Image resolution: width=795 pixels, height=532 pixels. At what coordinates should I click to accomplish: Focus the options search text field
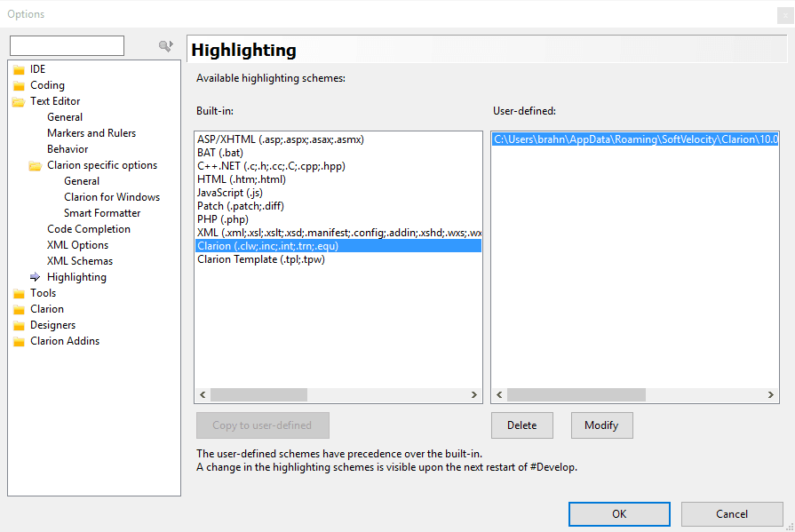pyautogui.click(x=67, y=45)
